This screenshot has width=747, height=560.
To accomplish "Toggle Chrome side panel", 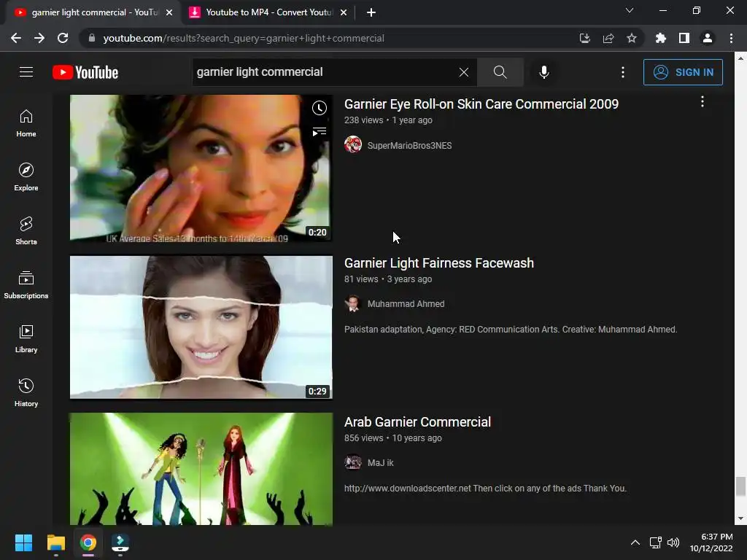I will coord(684,38).
